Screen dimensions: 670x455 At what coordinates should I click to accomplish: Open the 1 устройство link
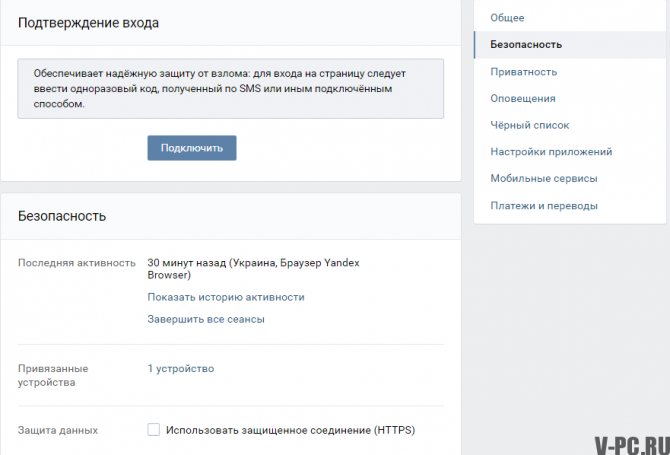click(181, 368)
